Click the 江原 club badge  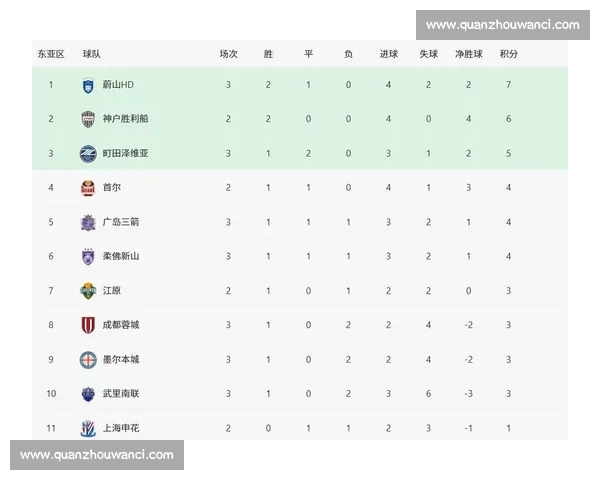88,291
